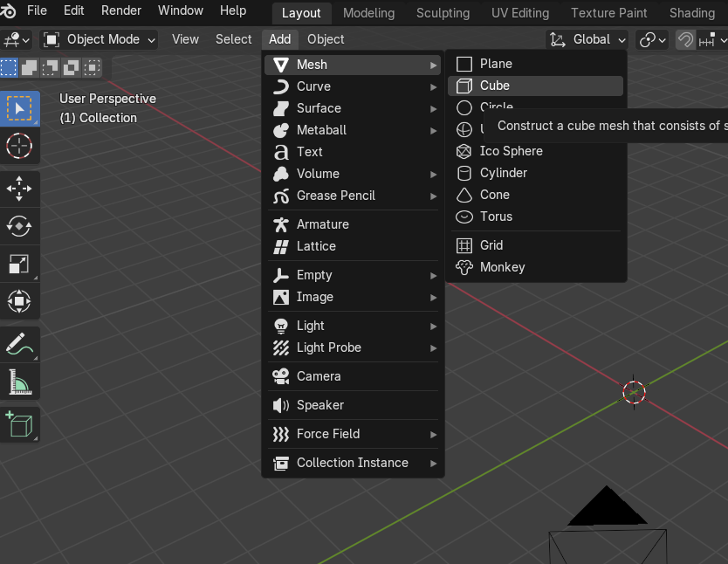Switch to the Modeling workspace tab
Viewport: 728px width, 564px height.
click(368, 13)
